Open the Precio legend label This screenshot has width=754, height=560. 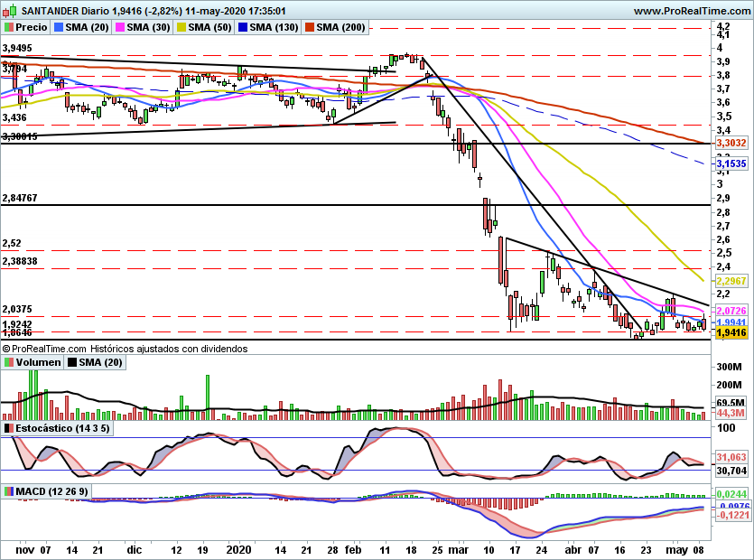coord(33,28)
